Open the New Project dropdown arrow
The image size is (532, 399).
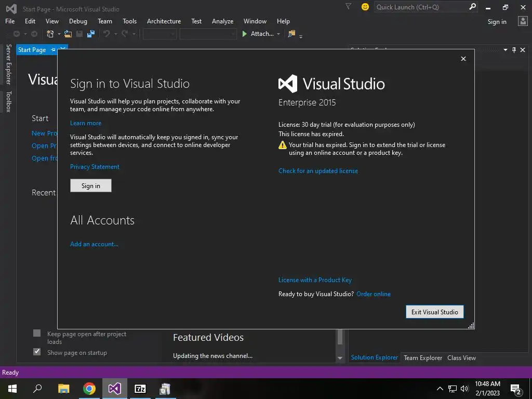pos(59,34)
